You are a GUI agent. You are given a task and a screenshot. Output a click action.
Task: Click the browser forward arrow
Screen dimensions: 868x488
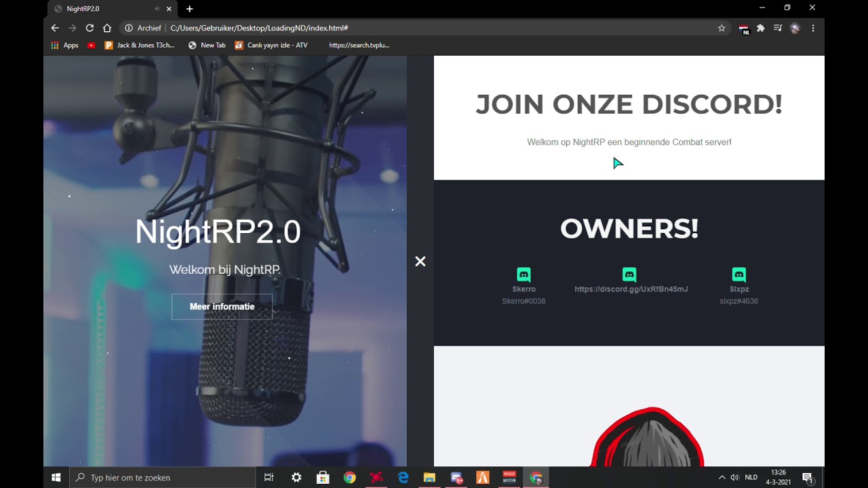point(72,28)
